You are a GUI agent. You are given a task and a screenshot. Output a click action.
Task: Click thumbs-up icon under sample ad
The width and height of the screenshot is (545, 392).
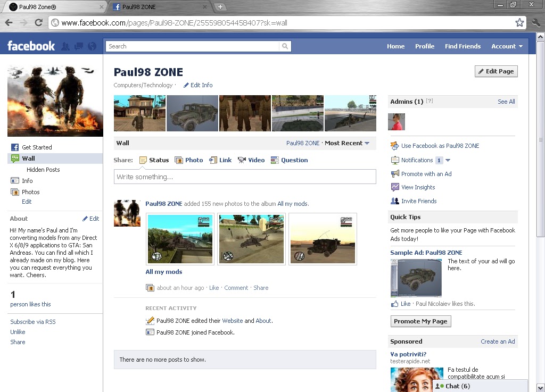click(x=394, y=304)
